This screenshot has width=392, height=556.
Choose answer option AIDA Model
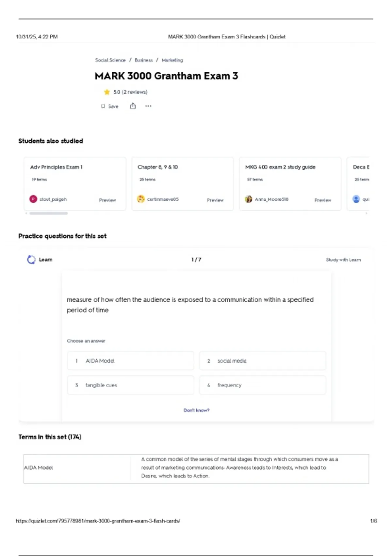click(x=131, y=361)
